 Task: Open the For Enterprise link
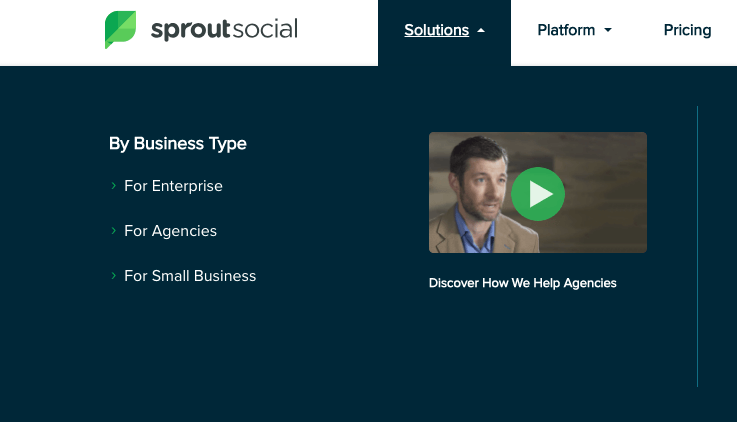[x=173, y=186]
